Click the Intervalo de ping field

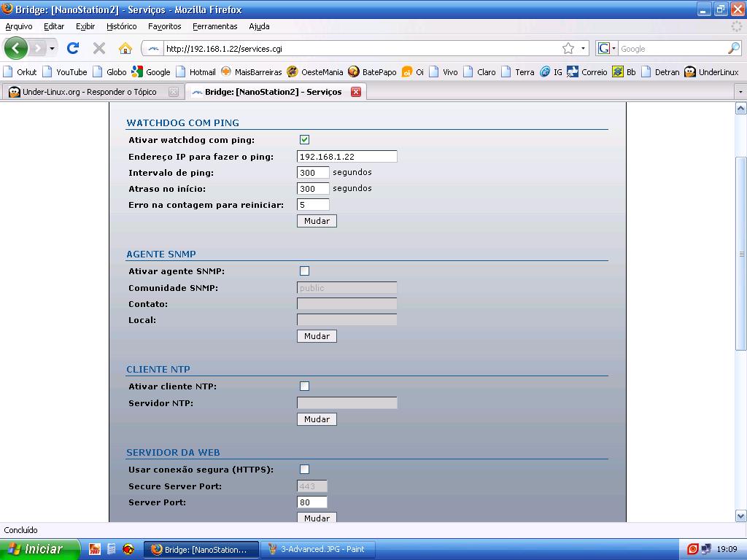pyautogui.click(x=313, y=172)
